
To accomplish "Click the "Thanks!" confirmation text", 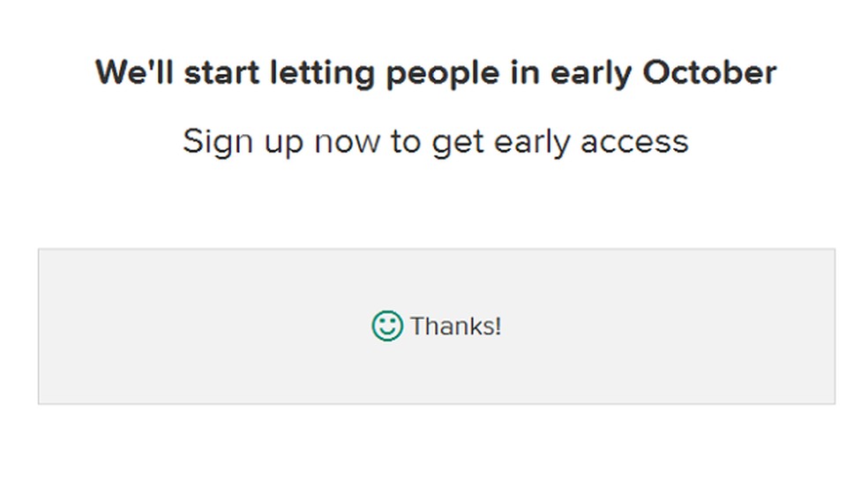I will pyautogui.click(x=455, y=326).
